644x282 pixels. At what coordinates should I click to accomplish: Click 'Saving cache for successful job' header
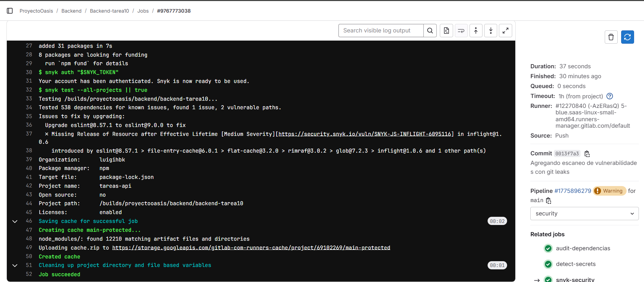coord(88,221)
